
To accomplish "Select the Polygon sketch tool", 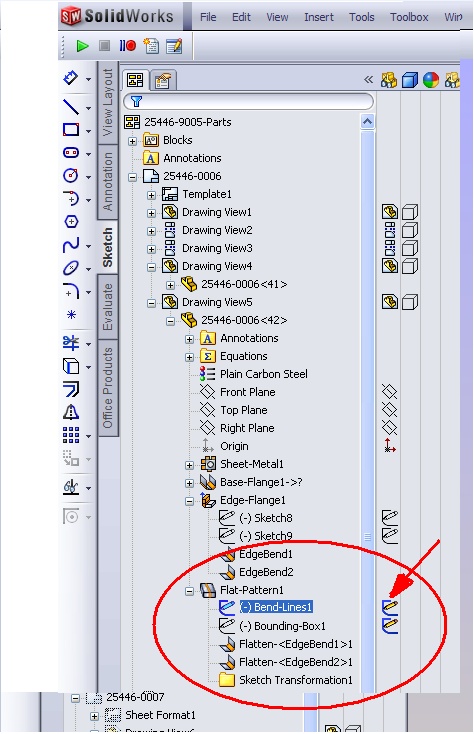I will (71, 221).
